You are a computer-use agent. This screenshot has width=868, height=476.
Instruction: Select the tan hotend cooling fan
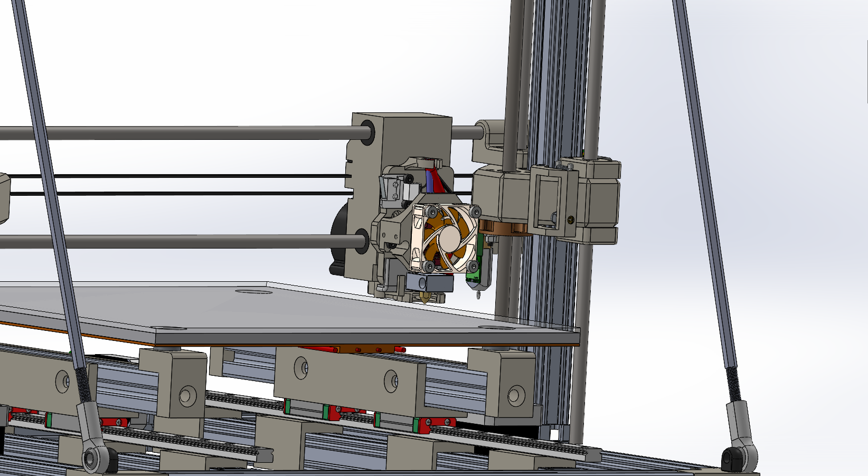(x=446, y=239)
